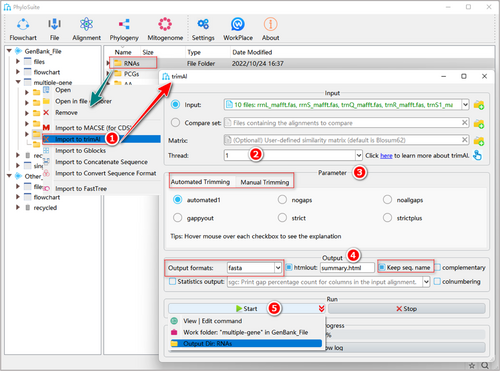500x371 pixels.
Task: Toggle the htmlout checkbox
Action: [289, 267]
